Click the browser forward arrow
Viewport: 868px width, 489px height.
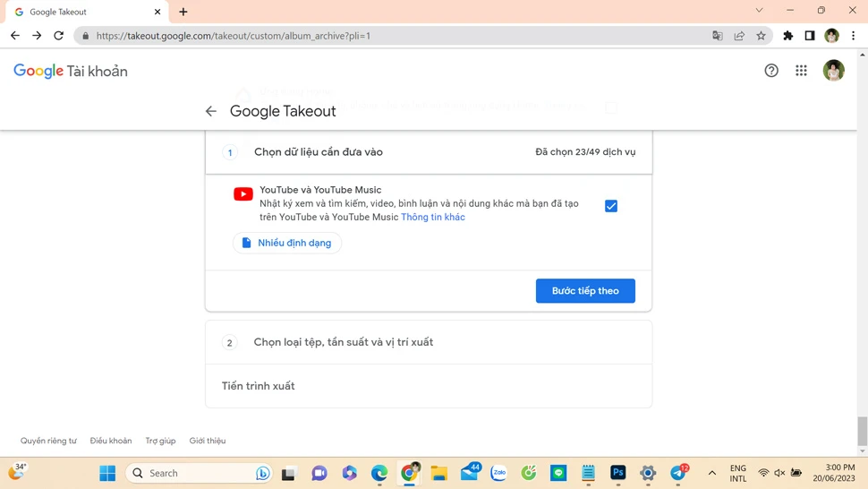click(x=37, y=36)
